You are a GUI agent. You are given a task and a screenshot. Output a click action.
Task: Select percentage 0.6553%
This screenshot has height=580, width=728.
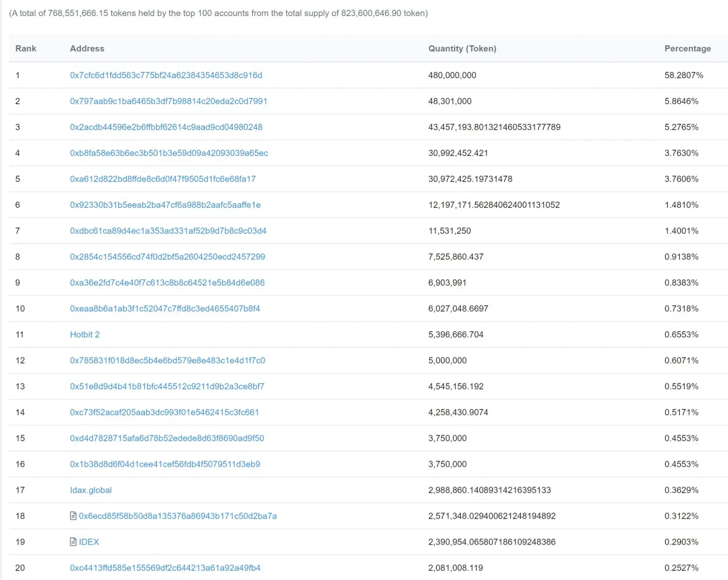tap(681, 335)
